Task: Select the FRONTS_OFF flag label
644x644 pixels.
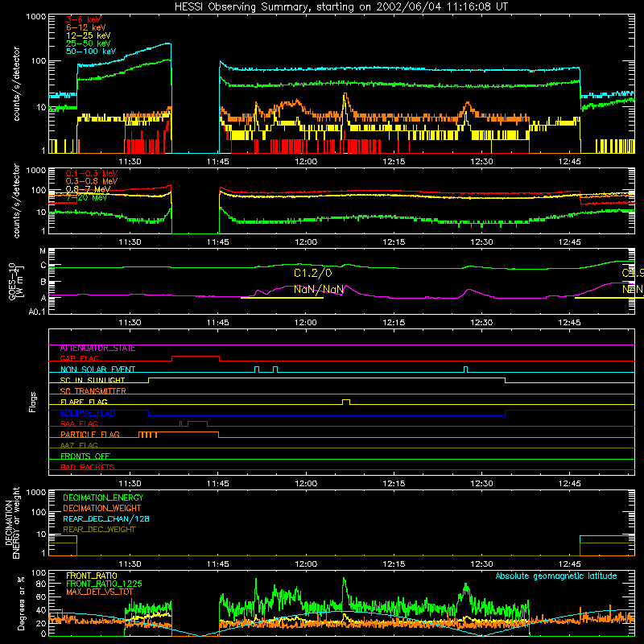Action: [x=85, y=456]
